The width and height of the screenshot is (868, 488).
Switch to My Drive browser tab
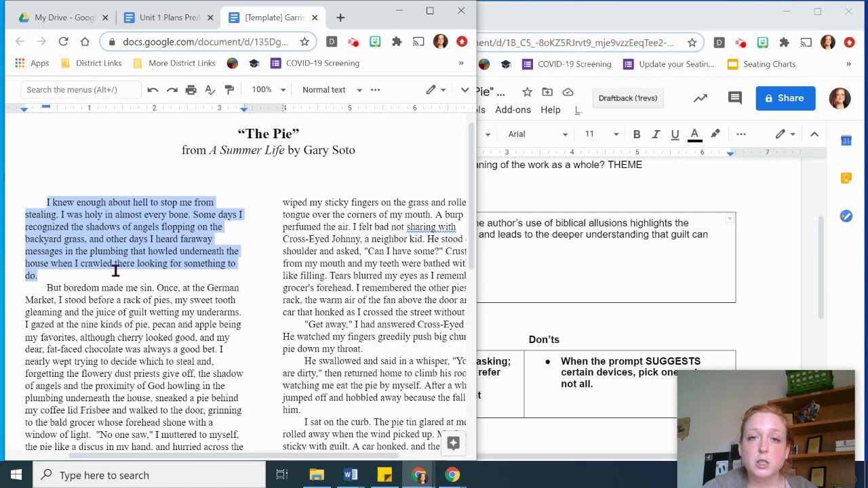click(x=64, y=18)
